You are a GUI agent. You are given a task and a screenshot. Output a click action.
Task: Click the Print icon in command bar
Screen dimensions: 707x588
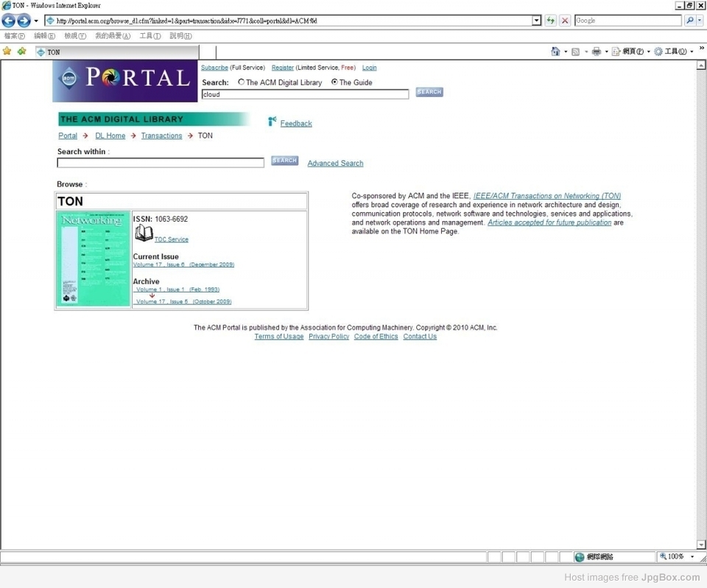[x=597, y=52]
